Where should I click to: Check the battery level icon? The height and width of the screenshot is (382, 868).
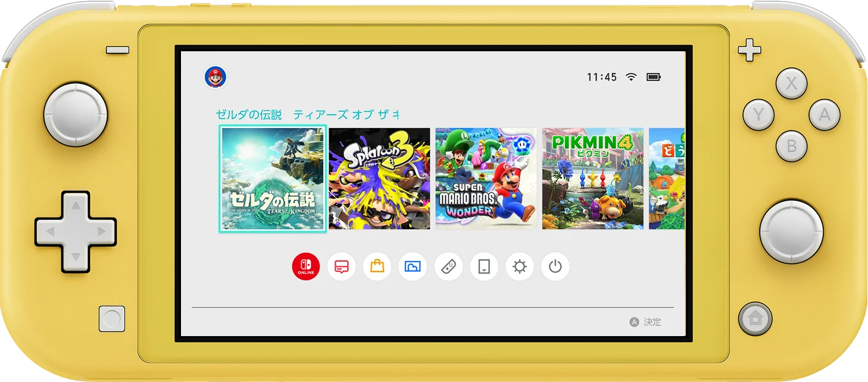pos(654,77)
